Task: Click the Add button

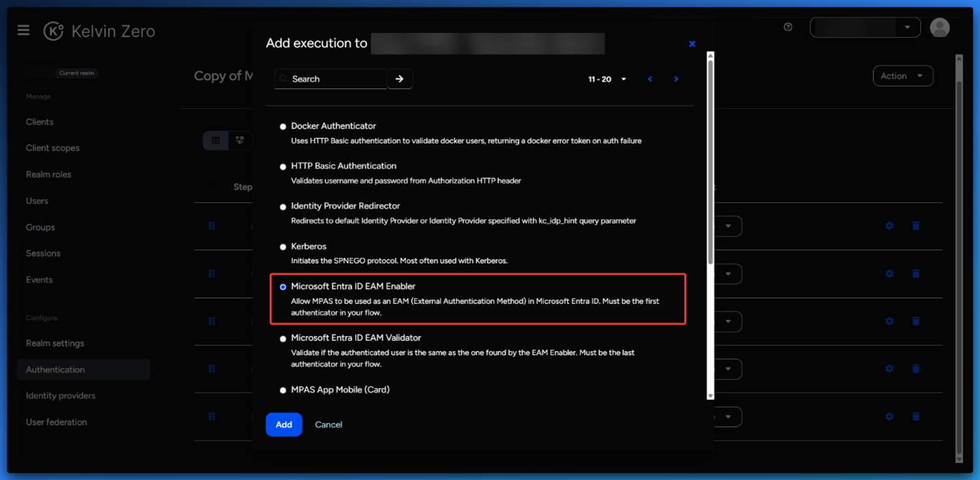Action: pos(284,424)
